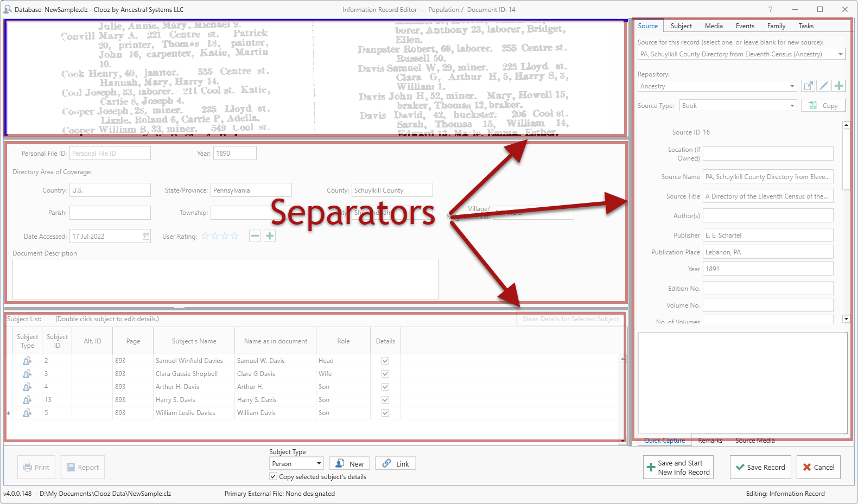Switch to the Media tab
Image resolution: width=858 pixels, height=504 pixels.
point(714,26)
